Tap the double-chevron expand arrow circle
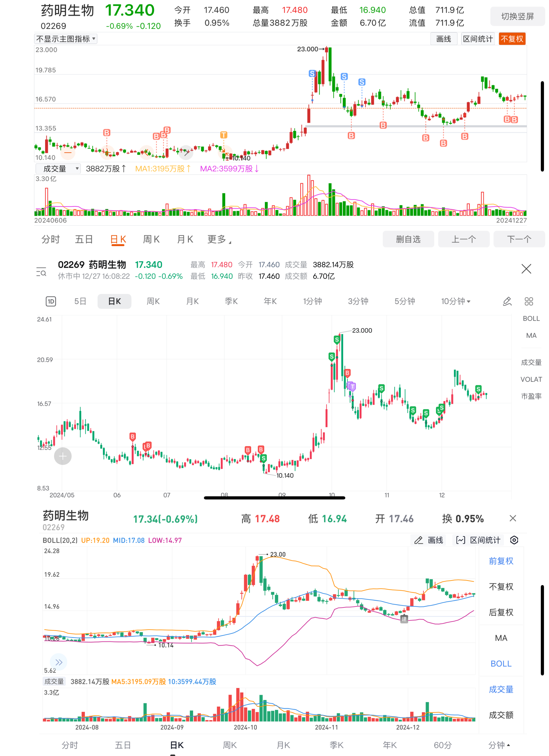This screenshot has width=549, height=756. tap(59, 662)
